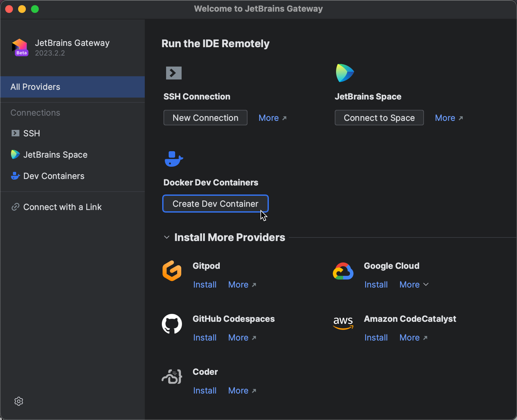The width and height of the screenshot is (517, 420).
Task: Expand the Google Cloud More dropdown
Action: click(414, 285)
